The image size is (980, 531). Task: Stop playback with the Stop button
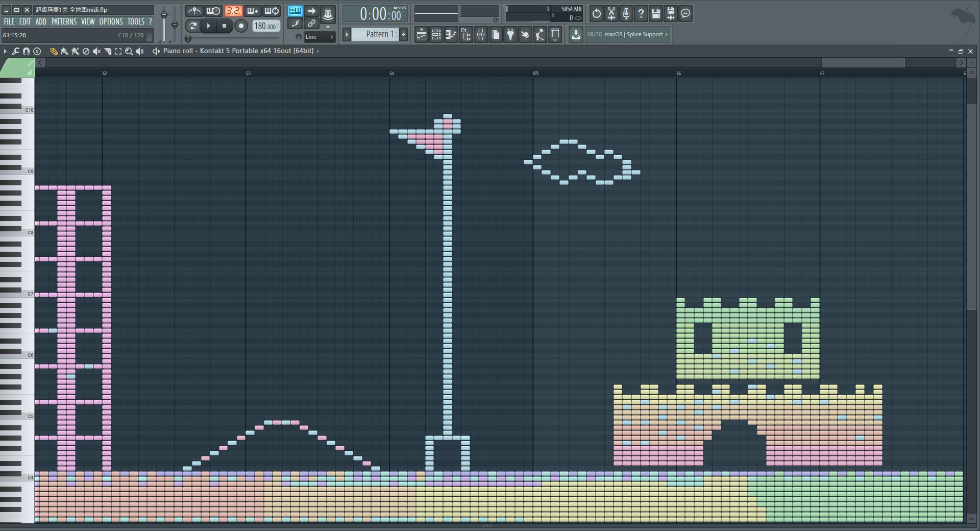coord(224,26)
